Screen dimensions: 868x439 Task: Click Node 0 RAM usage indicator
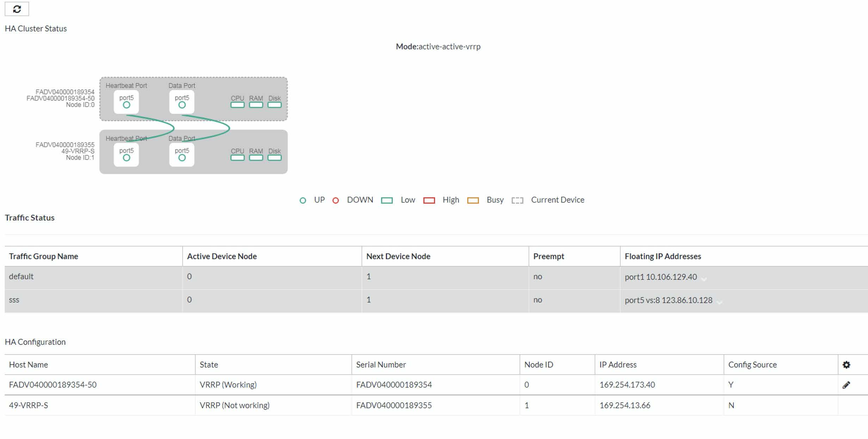point(256,105)
